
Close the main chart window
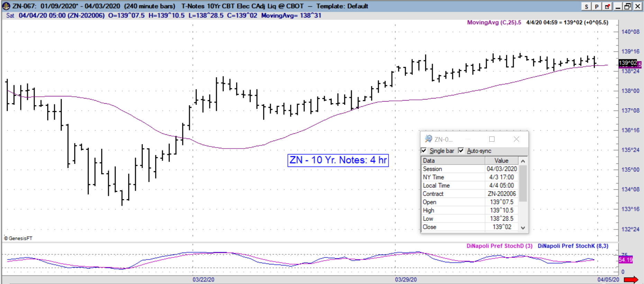tap(638, 7)
